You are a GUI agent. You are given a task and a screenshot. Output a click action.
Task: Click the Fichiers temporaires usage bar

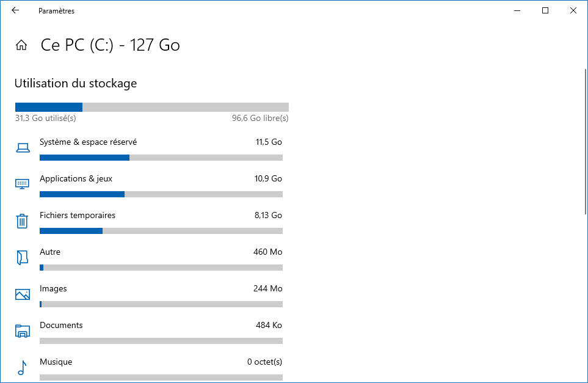[x=161, y=231]
